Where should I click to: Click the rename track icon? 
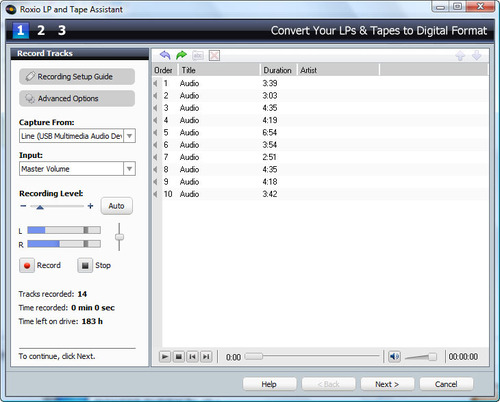tap(198, 55)
